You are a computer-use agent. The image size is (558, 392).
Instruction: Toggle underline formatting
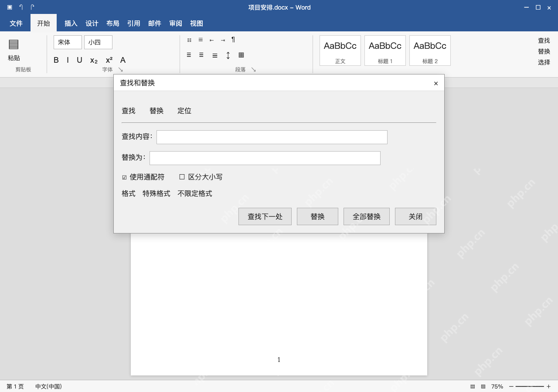click(79, 60)
